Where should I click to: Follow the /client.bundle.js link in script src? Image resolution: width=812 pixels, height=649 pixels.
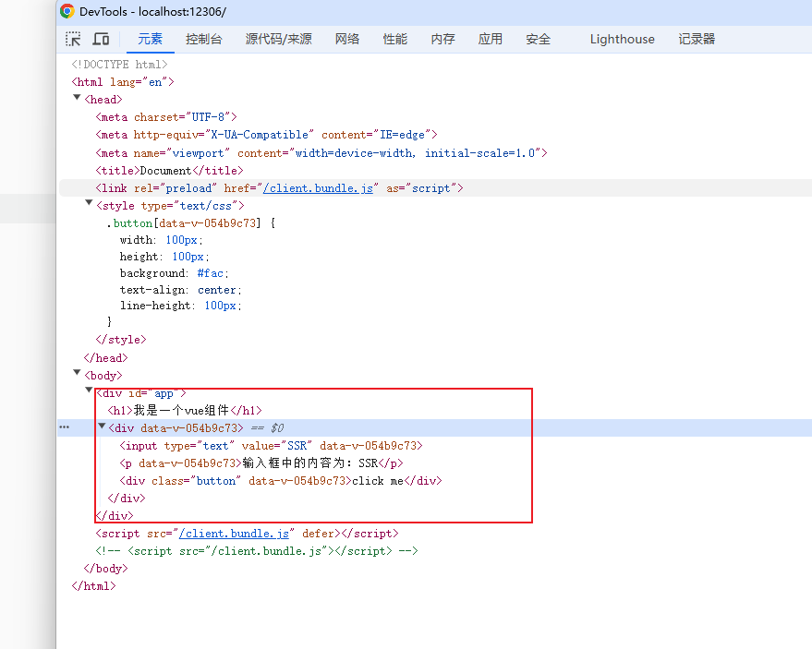234,534
